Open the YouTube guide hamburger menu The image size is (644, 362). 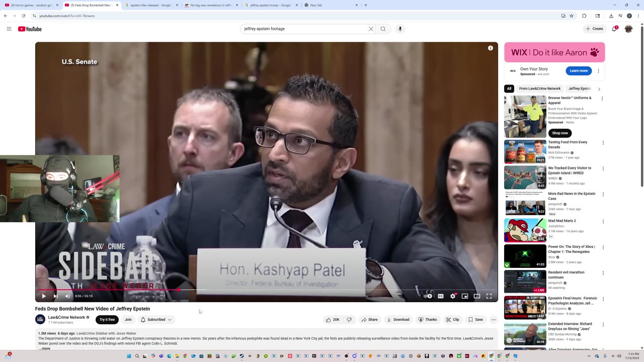point(9,29)
